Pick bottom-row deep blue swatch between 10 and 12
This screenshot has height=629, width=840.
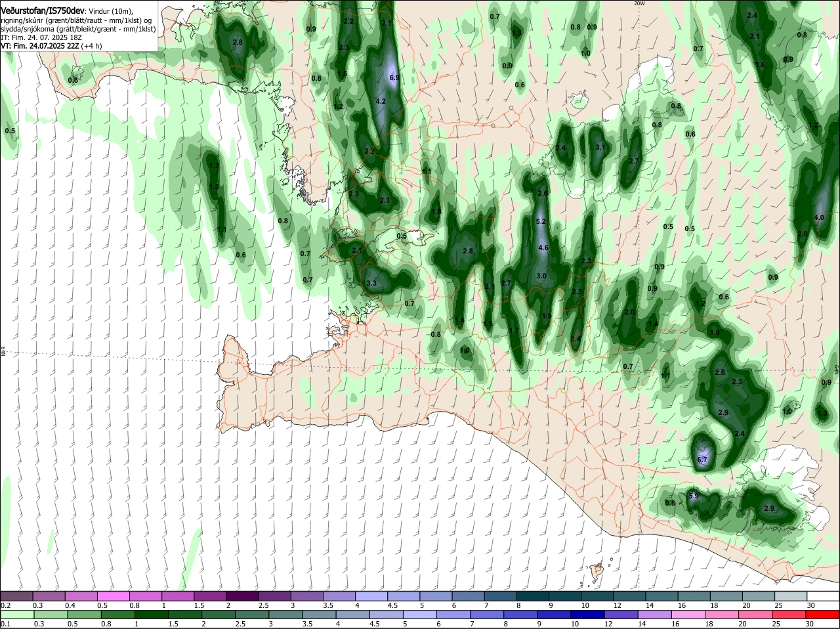click(589, 615)
